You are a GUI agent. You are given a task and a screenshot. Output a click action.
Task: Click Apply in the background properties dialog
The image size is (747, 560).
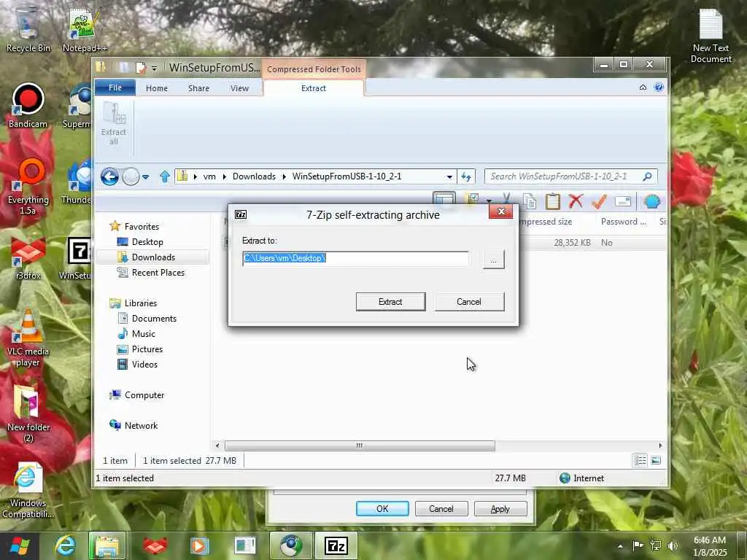pyautogui.click(x=500, y=509)
